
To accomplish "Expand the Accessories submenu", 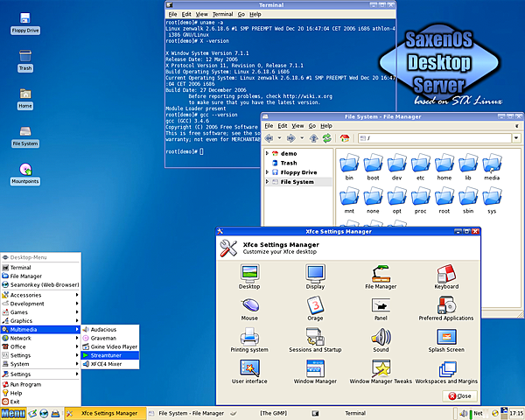I will pos(40,295).
